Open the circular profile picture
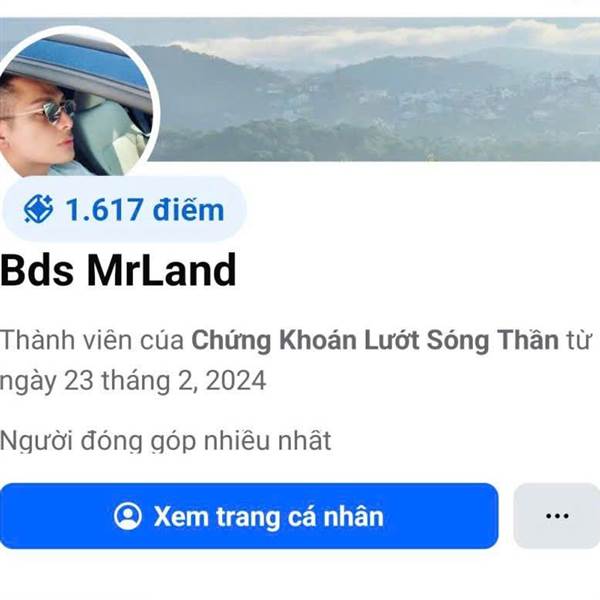 click(x=75, y=103)
